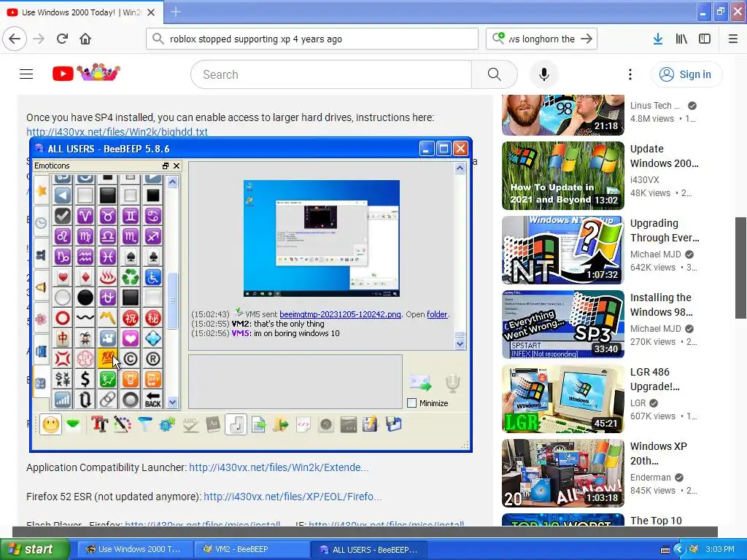Viewport: 747px width, 560px height.
Task: Close the Emoticons panel
Action: click(x=177, y=166)
